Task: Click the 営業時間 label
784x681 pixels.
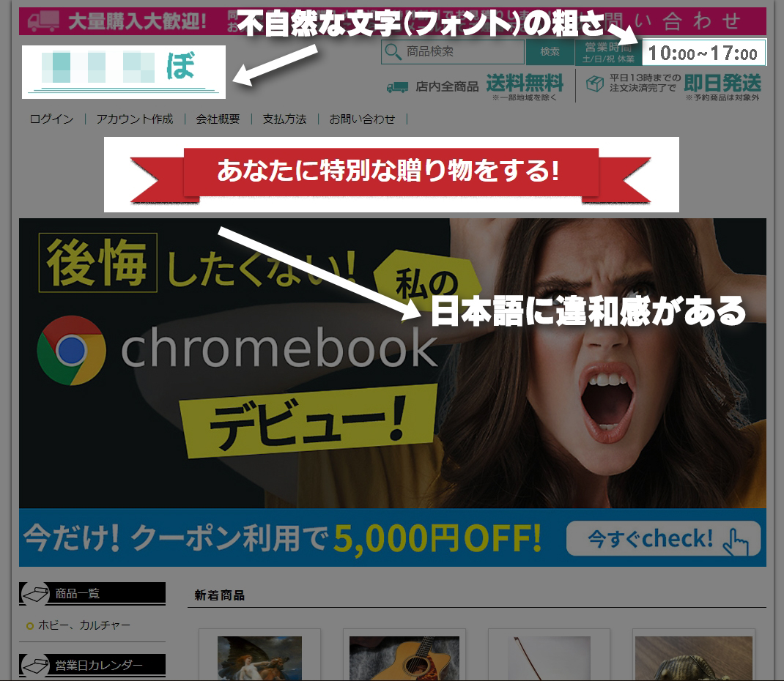Action: click(608, 47)
